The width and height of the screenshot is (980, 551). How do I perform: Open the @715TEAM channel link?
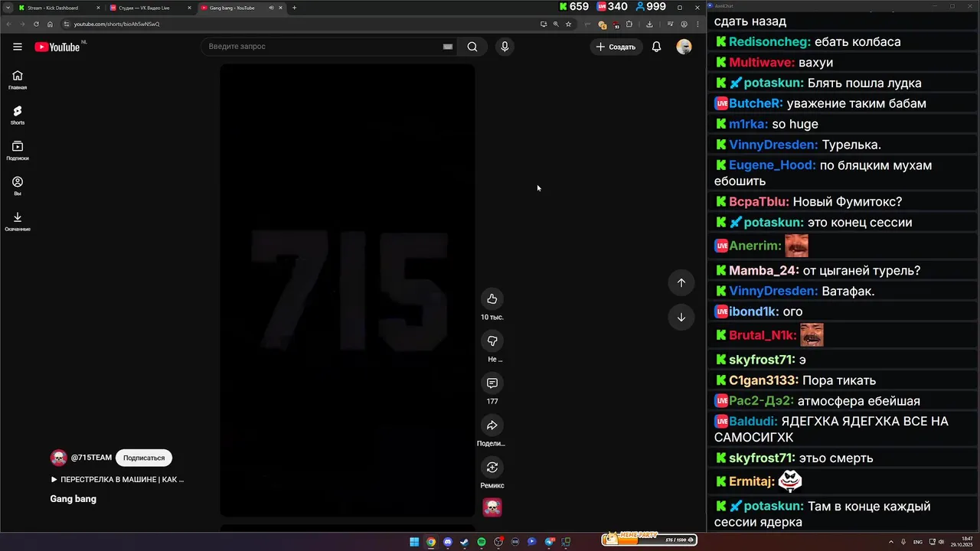(x=91, y=458)
